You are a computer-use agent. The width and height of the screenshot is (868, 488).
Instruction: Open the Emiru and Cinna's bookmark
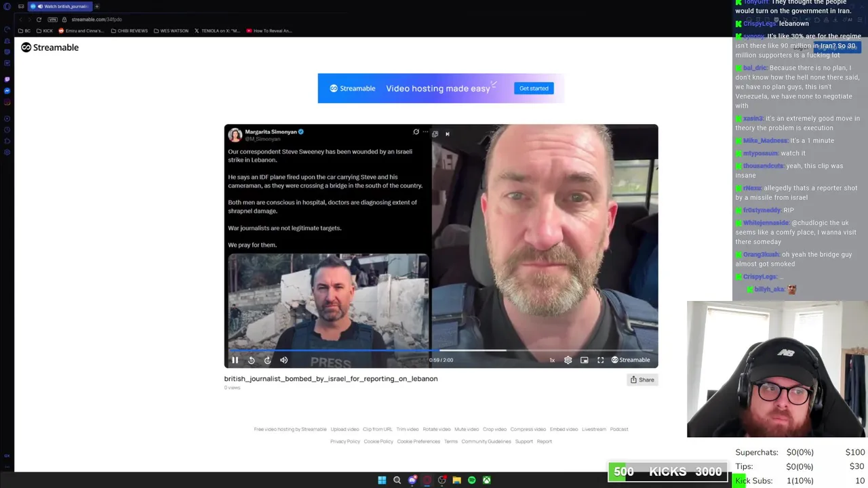(81, 30)
